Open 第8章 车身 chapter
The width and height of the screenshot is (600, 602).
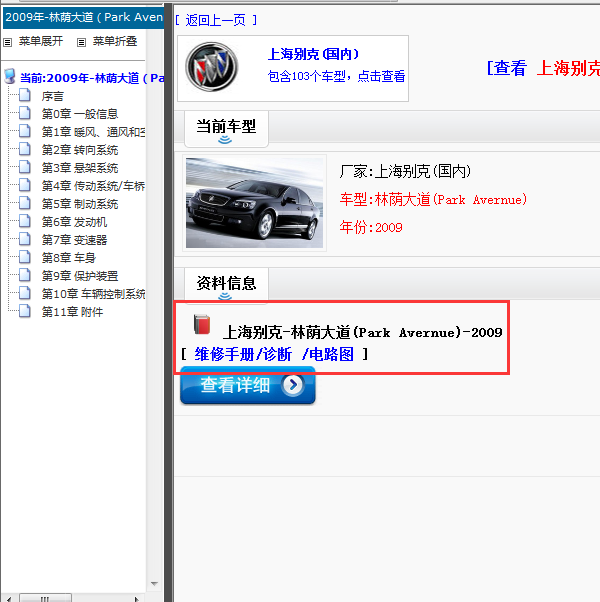pyautogui.click(x=69, y=258)
